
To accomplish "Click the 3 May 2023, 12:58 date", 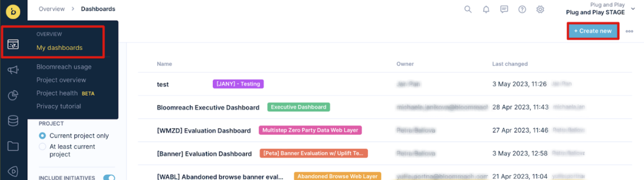I will click(520, 153).
